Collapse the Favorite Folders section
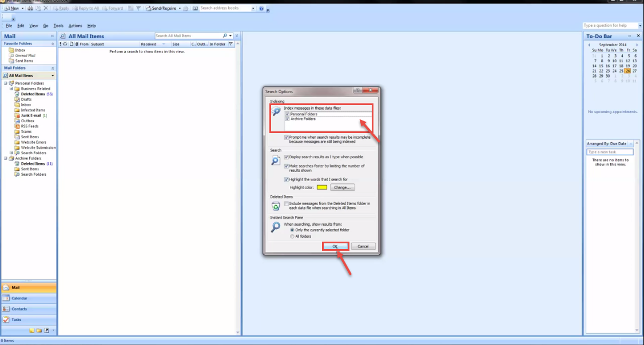Viewport: 644px width, 345px height. (53, 43)
